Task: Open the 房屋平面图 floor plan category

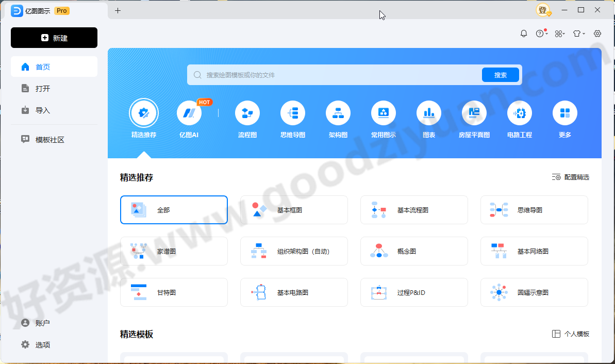Action: [474, 112]
